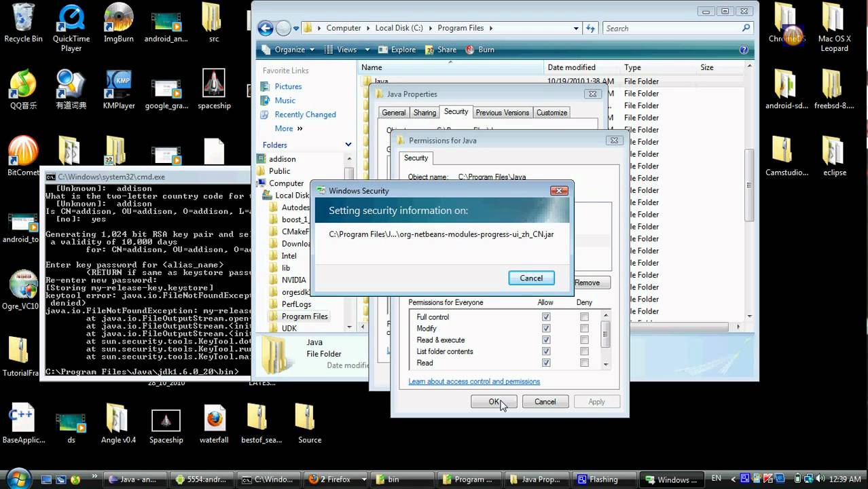Launch QuickTime Player from desktop
Viewport: 868px width, 489px height.
pyautogui.click(x=71, y=27)
